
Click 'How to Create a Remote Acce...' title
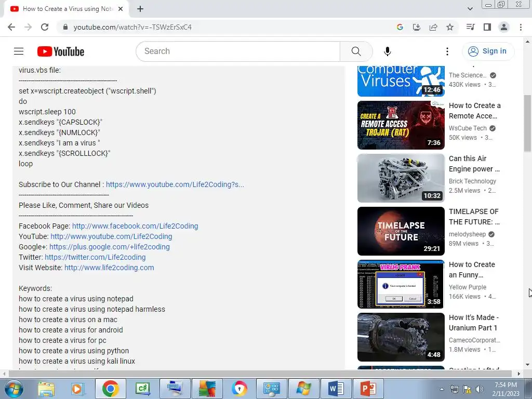click(475, 111)
